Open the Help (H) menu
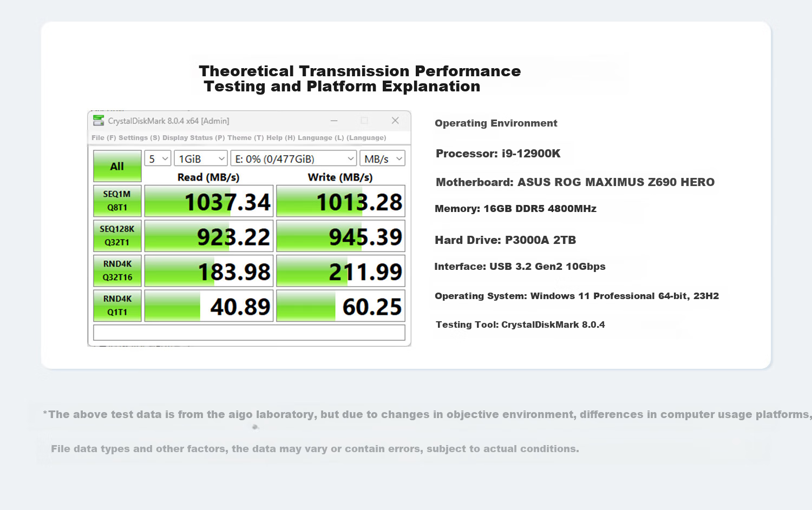 pyautogui.click(x=281, y=138)
